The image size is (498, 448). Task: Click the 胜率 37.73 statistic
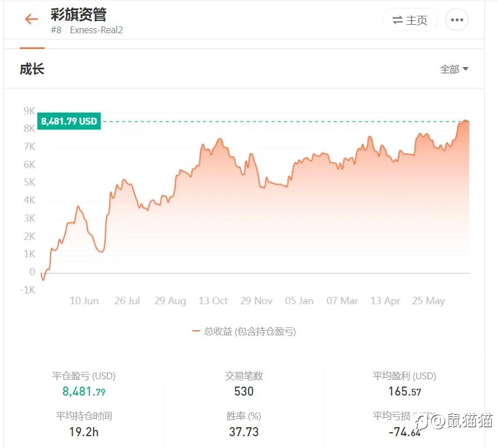(x=244, y=432)
